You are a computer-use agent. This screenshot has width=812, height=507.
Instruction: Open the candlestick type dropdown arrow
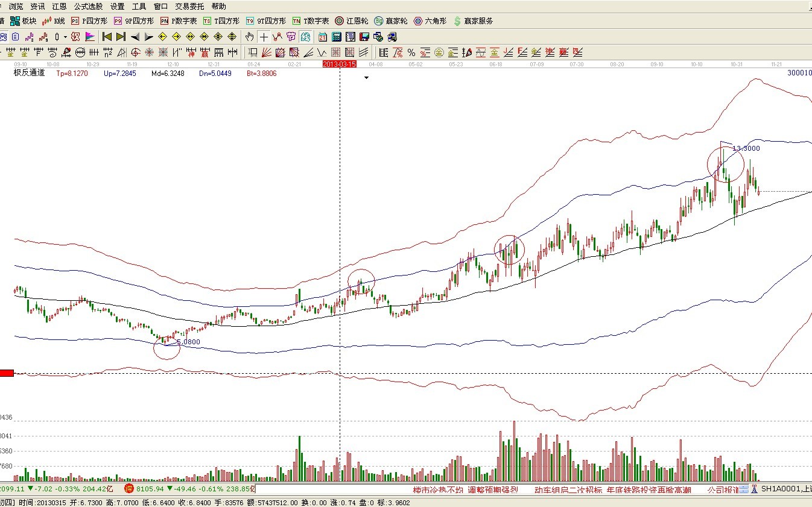[65, 37]
